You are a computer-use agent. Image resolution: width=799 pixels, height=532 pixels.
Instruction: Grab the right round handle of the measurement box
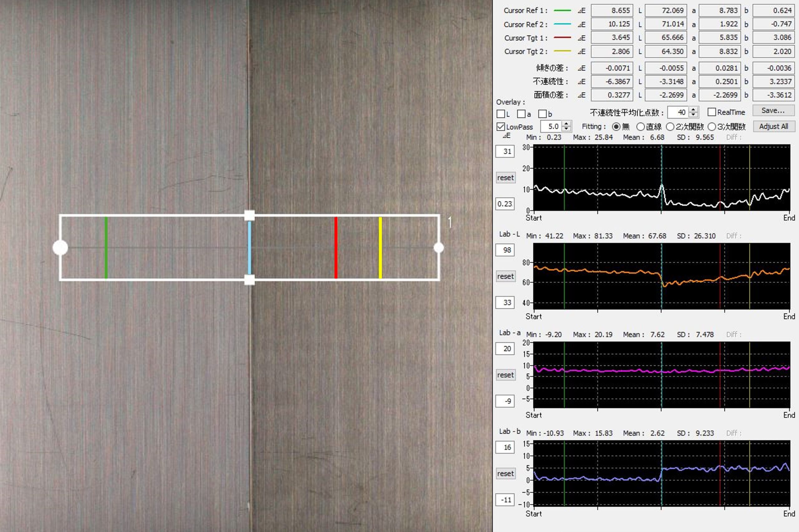(x=439, y=248)
